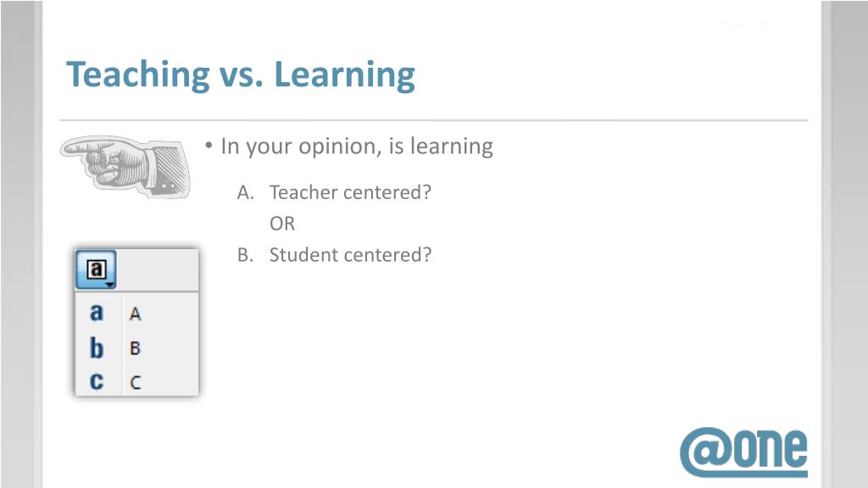The image size is (868, 488).
Task: Click the pointing hand illustration
Action: [x=125, y=167]
